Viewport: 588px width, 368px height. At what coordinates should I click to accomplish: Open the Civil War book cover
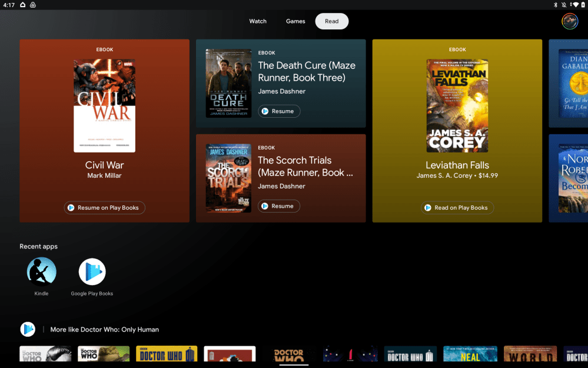point(104,105)
